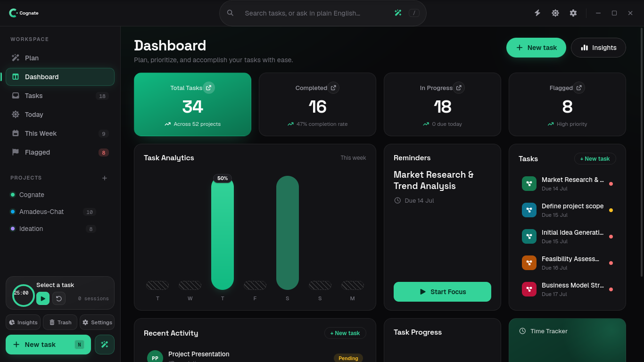Open Total Tasks external link icon

coord(209,88)
